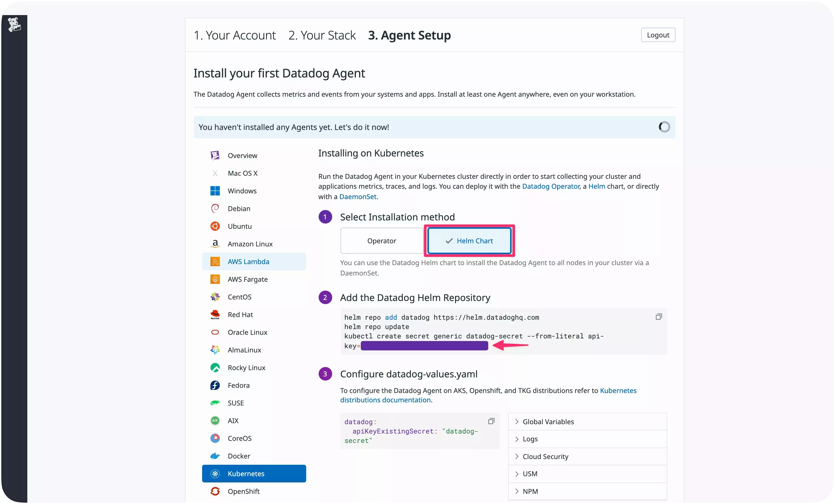This screenshot has width=835, height=504.
Task: Select the Ubuntu platform icon
Action: 215,226
